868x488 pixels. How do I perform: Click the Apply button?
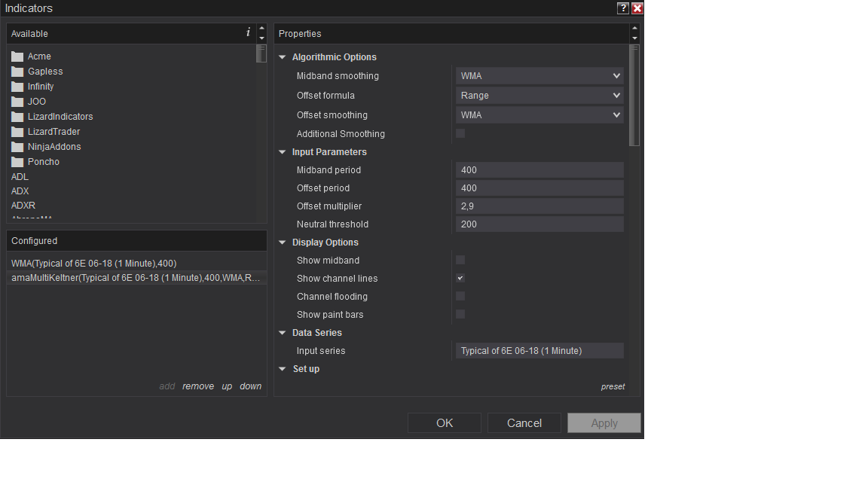604,422
